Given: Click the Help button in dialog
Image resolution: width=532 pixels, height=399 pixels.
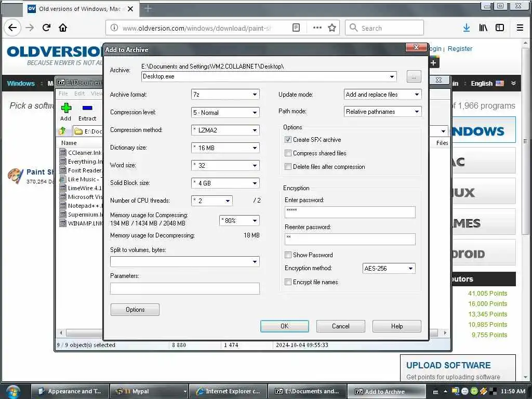Looking at the screenshot, I should tap(396, 326).
